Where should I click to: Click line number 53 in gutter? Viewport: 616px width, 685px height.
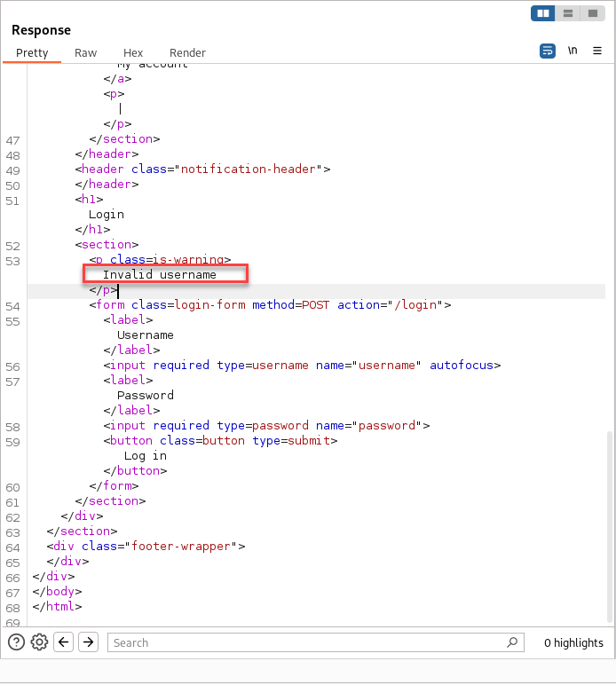tap(12, 261)
